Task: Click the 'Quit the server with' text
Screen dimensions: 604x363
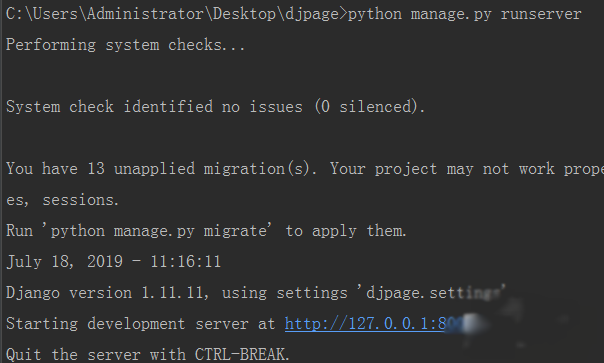Action: 96,354
